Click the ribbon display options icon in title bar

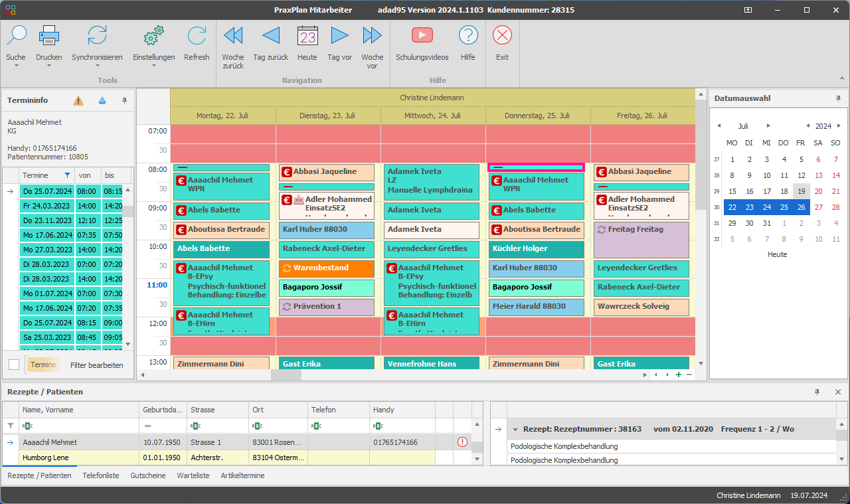click(748, 10)
